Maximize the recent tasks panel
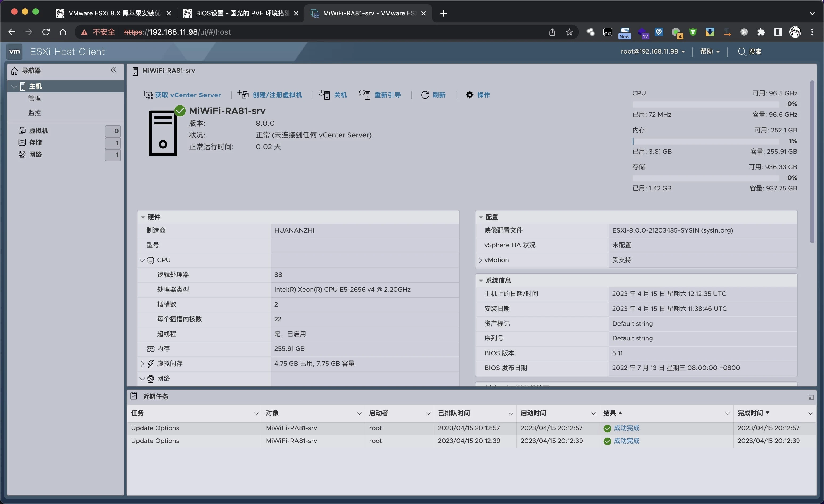This screenshot has height=504, width=824. click(x=811, y=397)
